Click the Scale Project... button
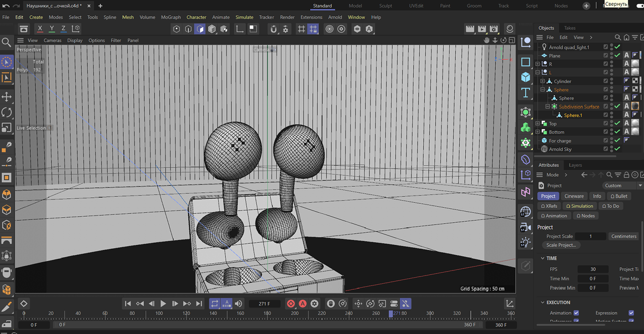Image resolution: width=644 pixels, height=334 pixels. (x=561, y=245)
